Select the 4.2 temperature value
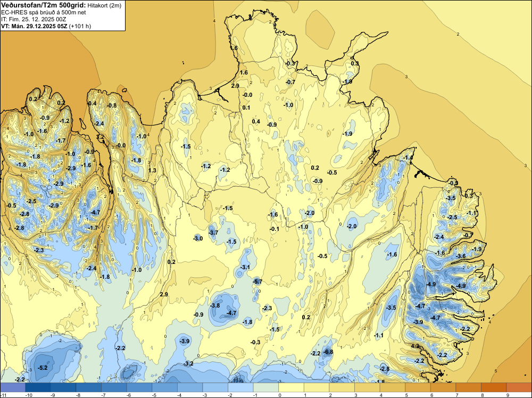Viewport: 532px width, 398px height. [415, 346]
